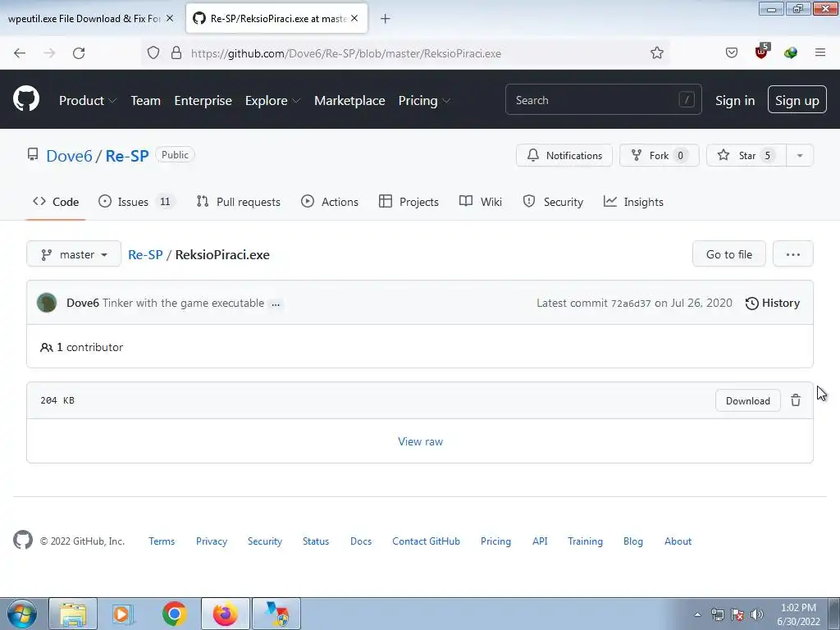Click Dove6's avatar in the commit row
The image size is (840, 630).
tap(47, 303)
